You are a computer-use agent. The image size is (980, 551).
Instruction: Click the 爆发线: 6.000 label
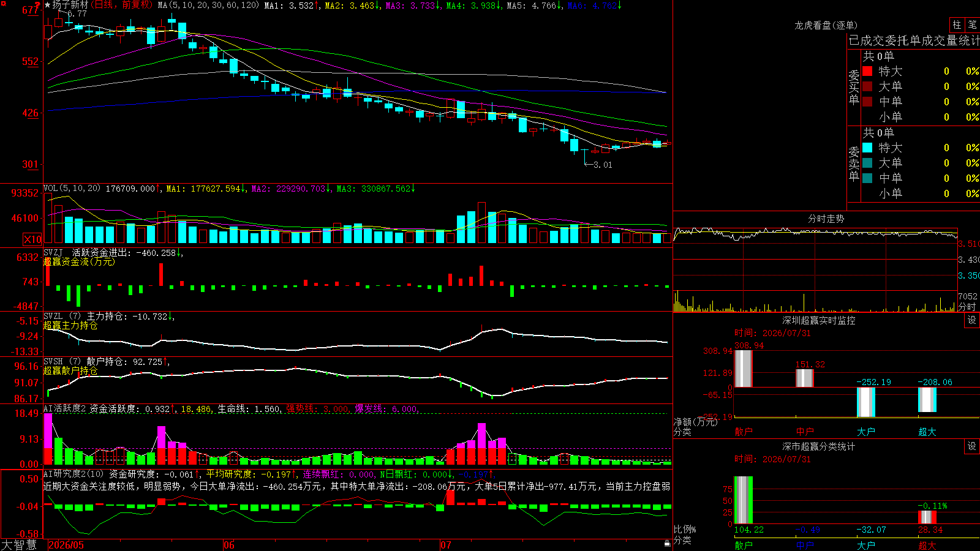[x=386, y=409]
